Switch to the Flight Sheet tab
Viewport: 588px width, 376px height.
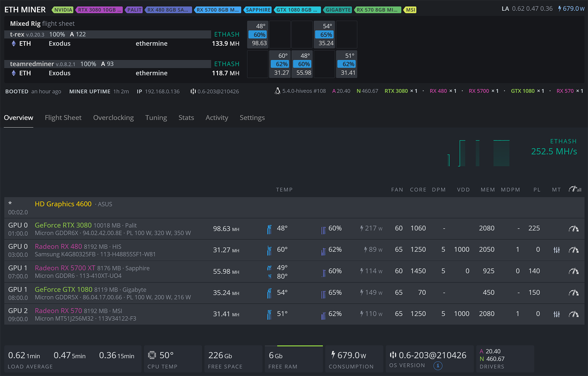(63, 117)
